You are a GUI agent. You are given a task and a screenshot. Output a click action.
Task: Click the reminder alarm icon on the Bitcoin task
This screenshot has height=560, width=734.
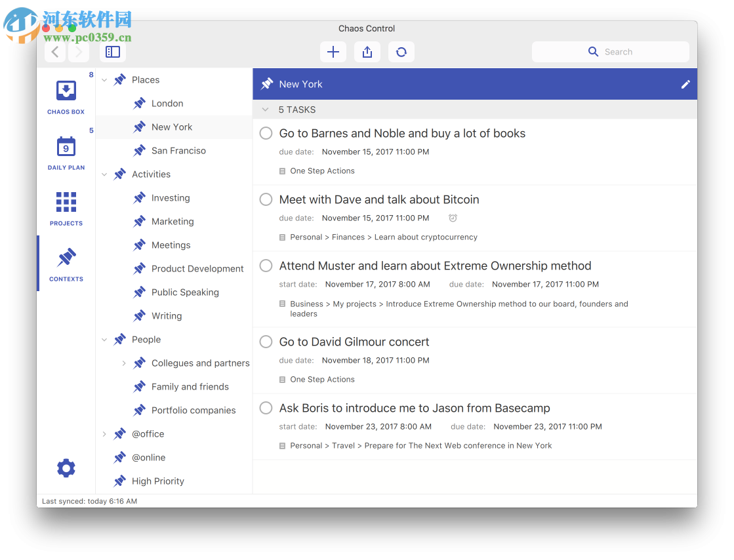pos(453,218)
